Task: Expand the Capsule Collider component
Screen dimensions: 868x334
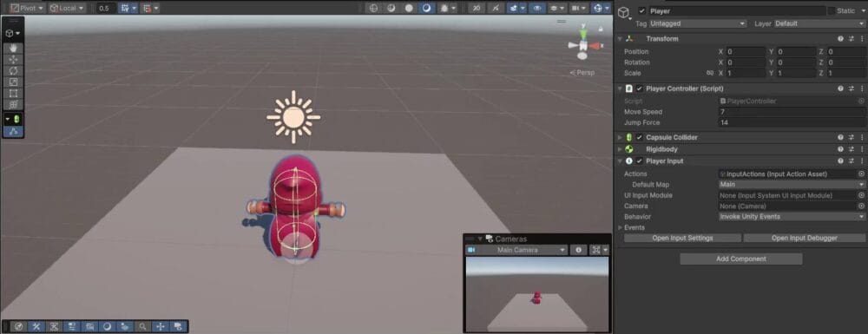Action: pos(620,137)
